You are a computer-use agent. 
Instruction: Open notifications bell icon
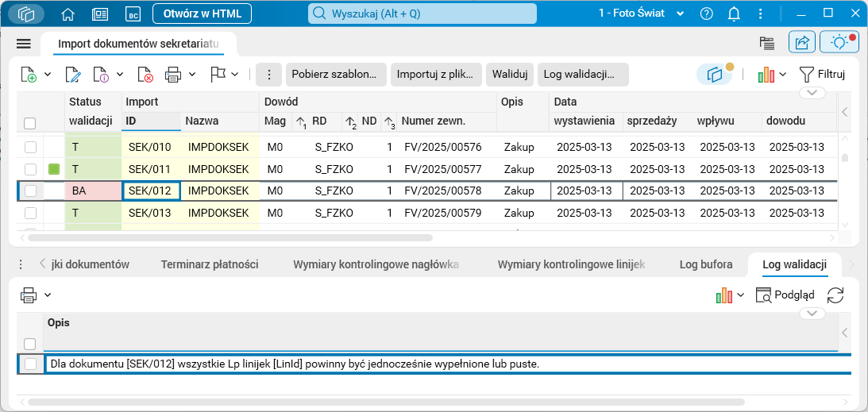click(734, 13)
